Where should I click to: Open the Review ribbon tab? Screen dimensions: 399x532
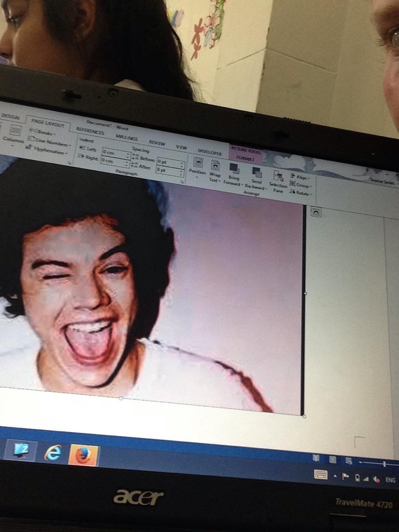pyautogui.click(x=157, y=143)
